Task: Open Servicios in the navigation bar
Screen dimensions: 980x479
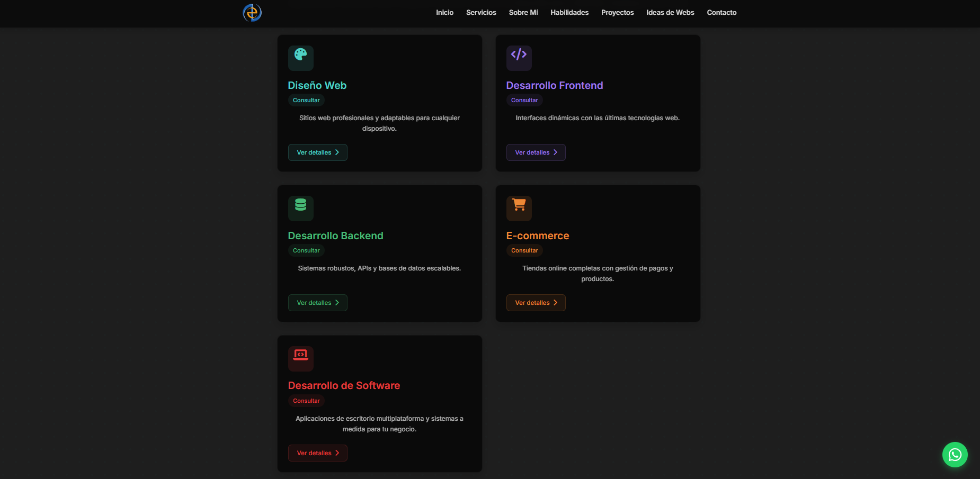Action: (x=481, y=13)
